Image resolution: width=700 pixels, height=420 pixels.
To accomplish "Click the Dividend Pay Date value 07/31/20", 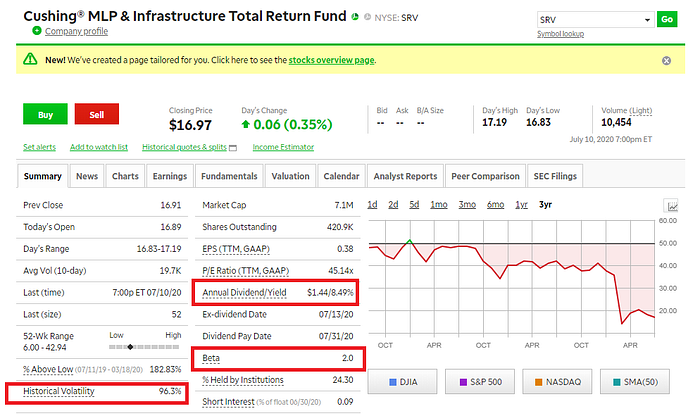I will [x=336, y=336].
